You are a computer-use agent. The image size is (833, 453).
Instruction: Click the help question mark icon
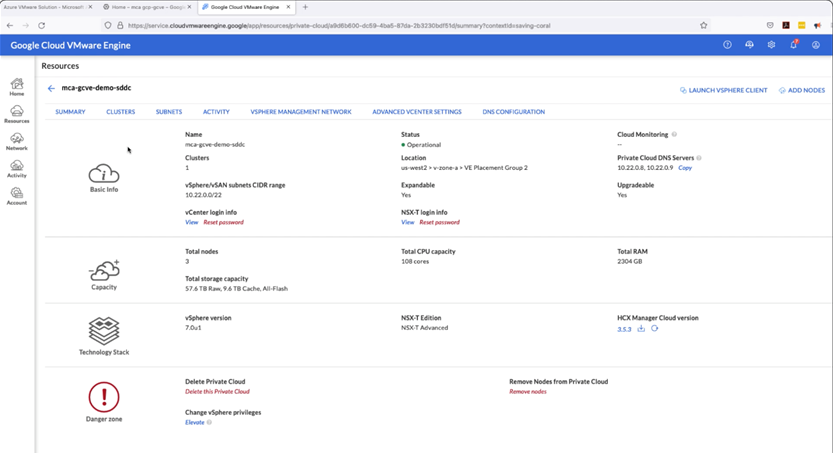(x=727, y=45)
